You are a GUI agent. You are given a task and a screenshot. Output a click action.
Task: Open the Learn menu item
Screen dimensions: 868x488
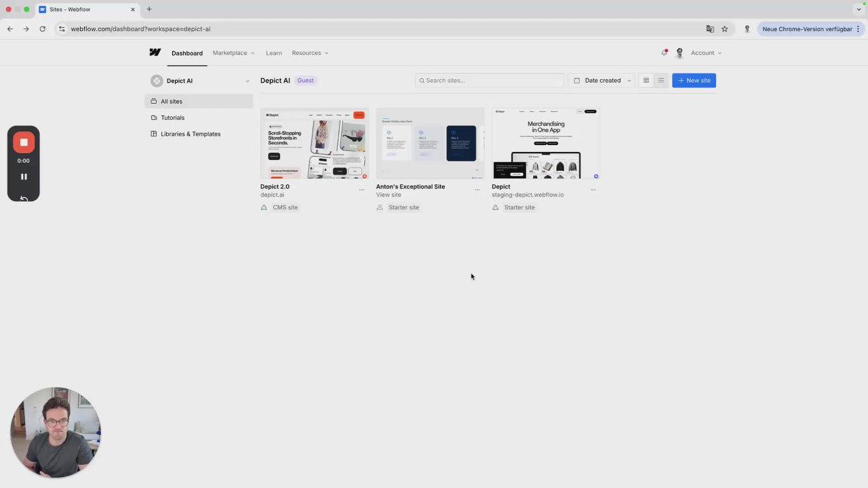[274, 53]
